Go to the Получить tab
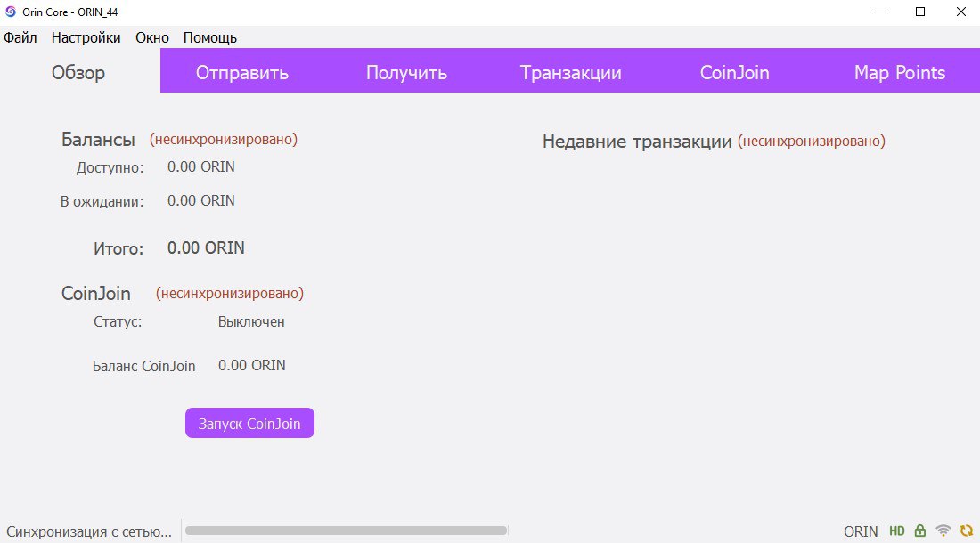 (406, 73)
